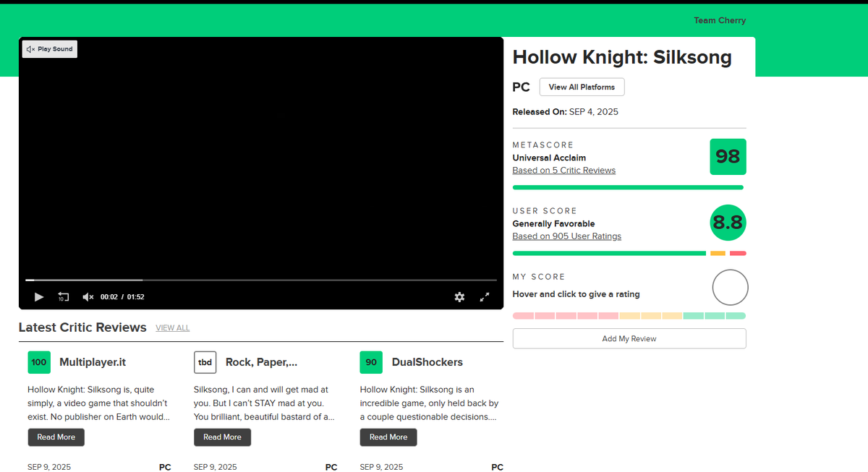This screenshot has width=868, height=472.
Task: Click the Latest Critic Reviews heading
Action: pos(82,327)
